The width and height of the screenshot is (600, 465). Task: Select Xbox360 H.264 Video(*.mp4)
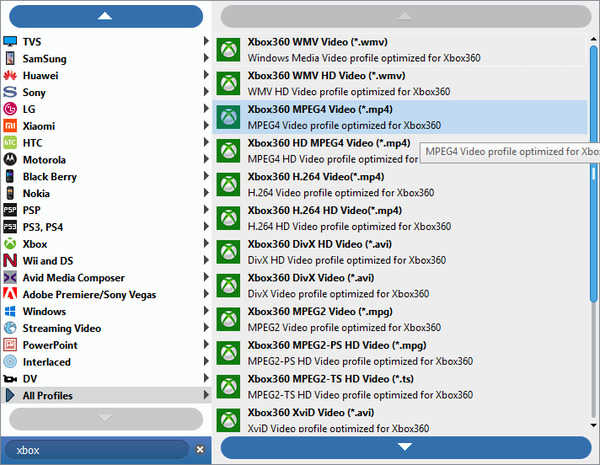pos(400,184)
